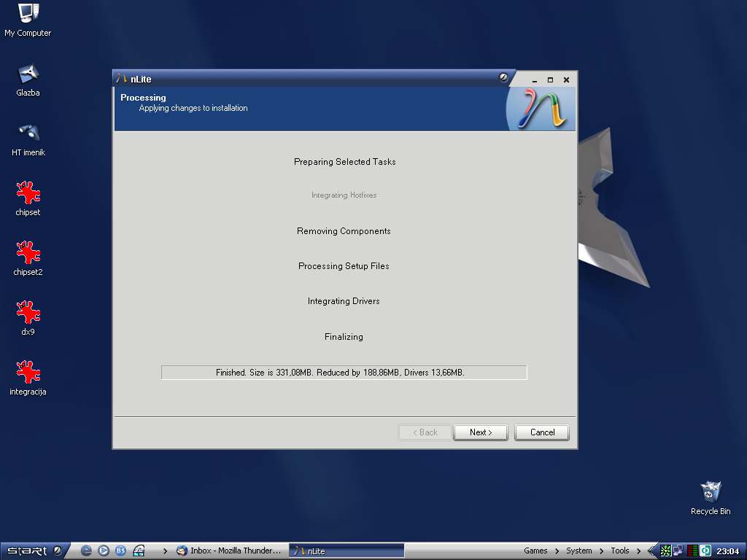The width and height of the screenshot is (747, 560).
Task: Launch Internet Explorer from quick launch
Action: [x=86, y=551]
